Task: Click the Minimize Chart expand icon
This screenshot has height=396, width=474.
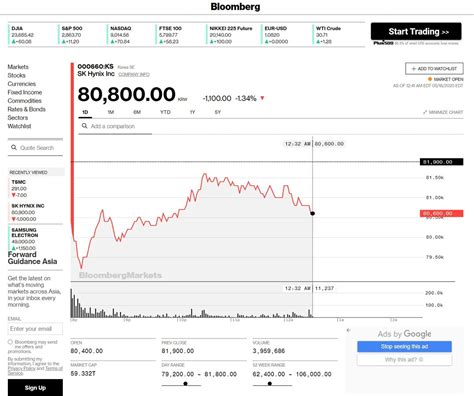Action: coord(425,112)
